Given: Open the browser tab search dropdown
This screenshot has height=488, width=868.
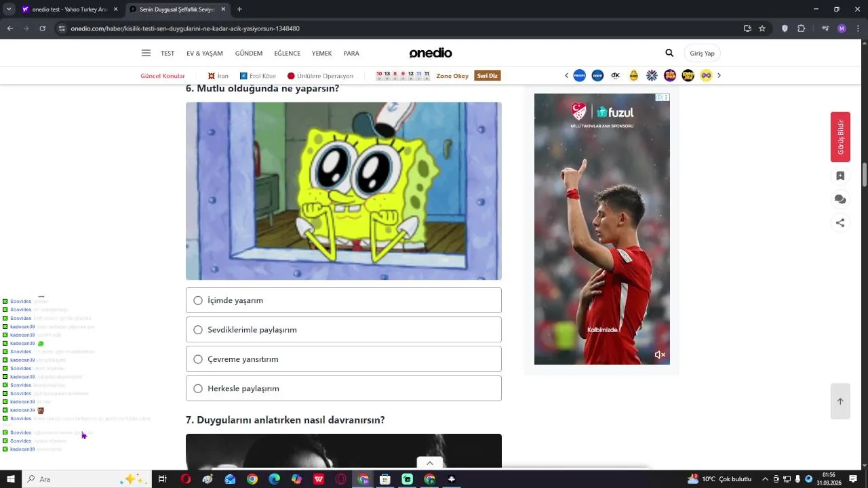Looking at the screenshot, I should coord(9,9).
